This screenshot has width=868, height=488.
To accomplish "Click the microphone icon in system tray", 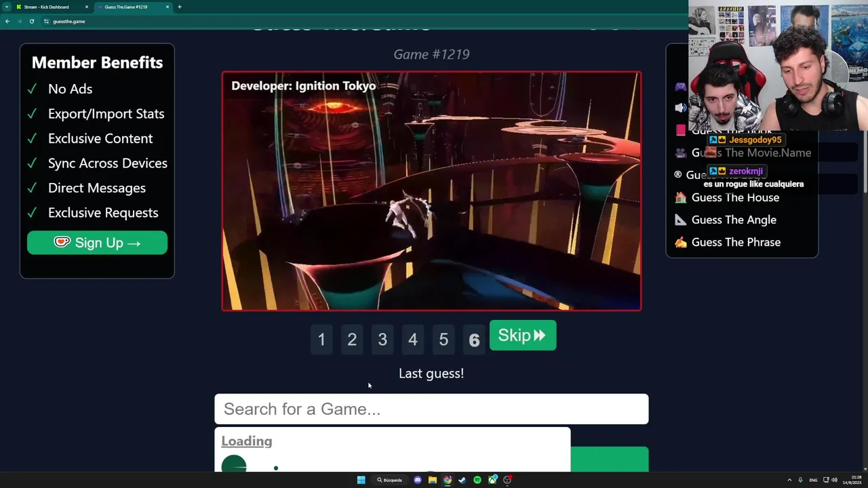I will pyautogui.click(x=800, y=480).
